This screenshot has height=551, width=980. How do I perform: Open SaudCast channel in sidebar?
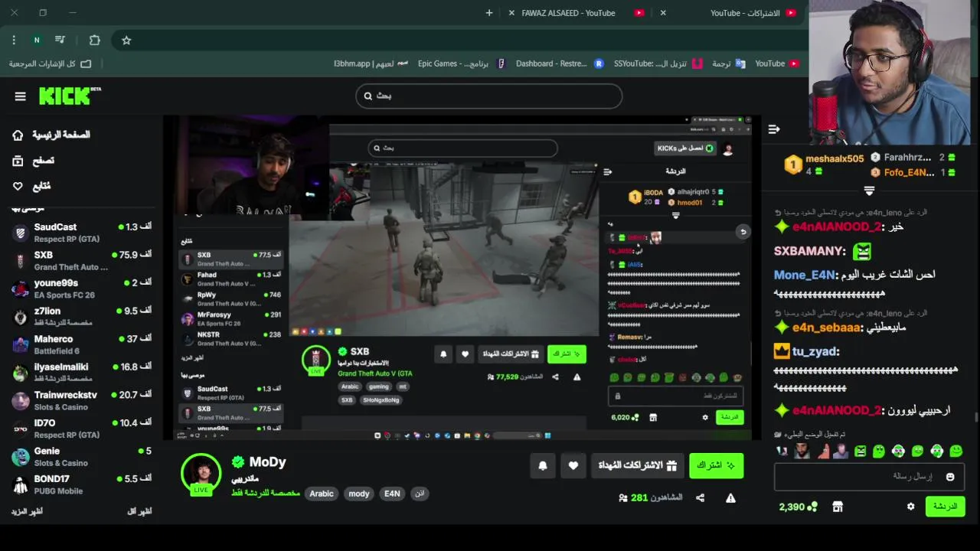81,233
